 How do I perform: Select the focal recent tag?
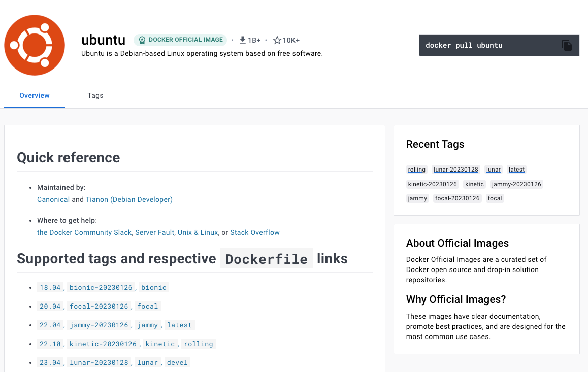(495, 198)
